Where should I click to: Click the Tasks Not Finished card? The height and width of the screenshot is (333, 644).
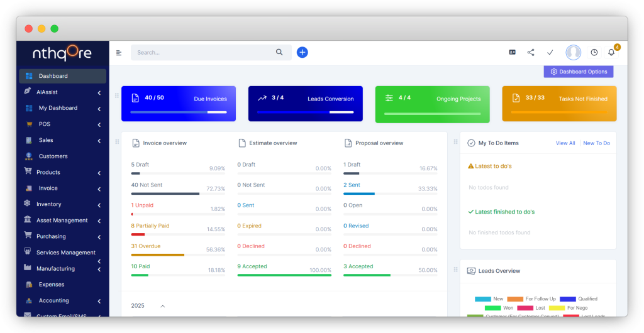pos(559,104)
